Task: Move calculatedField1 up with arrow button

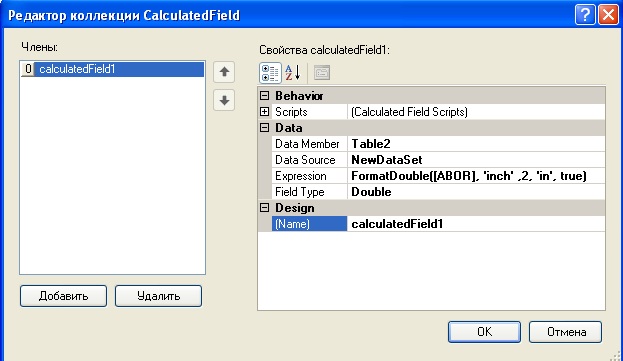Action: 224,72
